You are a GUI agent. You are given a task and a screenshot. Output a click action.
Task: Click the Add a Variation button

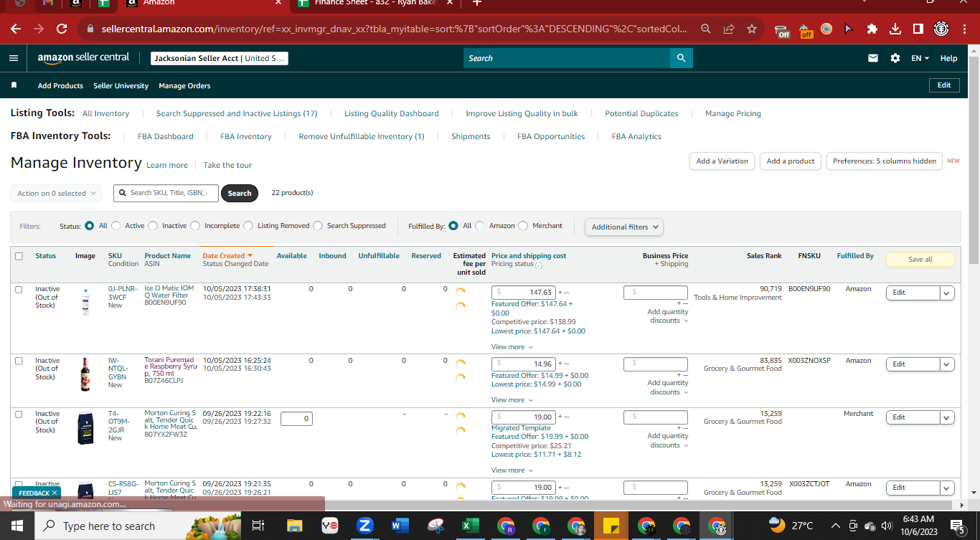[722, 161]
